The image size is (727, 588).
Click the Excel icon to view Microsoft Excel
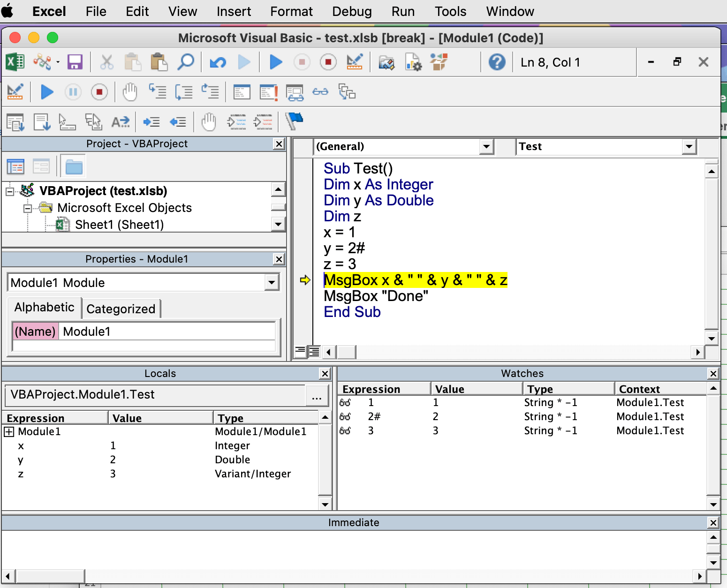(15, 62)
